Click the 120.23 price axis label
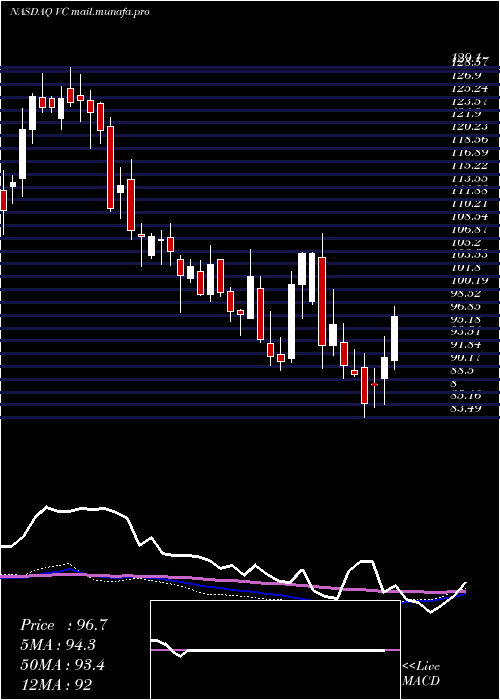This screenshot has width=500, height=700. point(470,127)
